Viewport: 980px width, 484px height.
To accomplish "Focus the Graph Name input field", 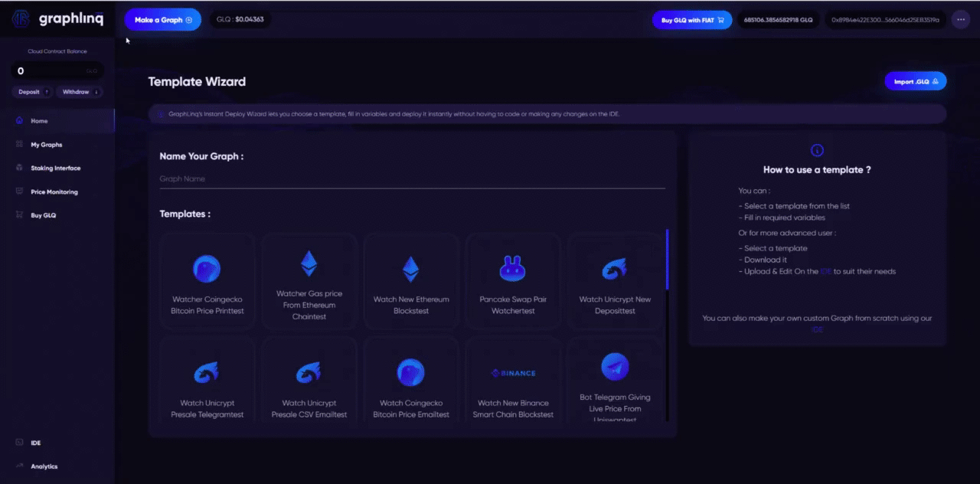I will click(x=412, y=179).
